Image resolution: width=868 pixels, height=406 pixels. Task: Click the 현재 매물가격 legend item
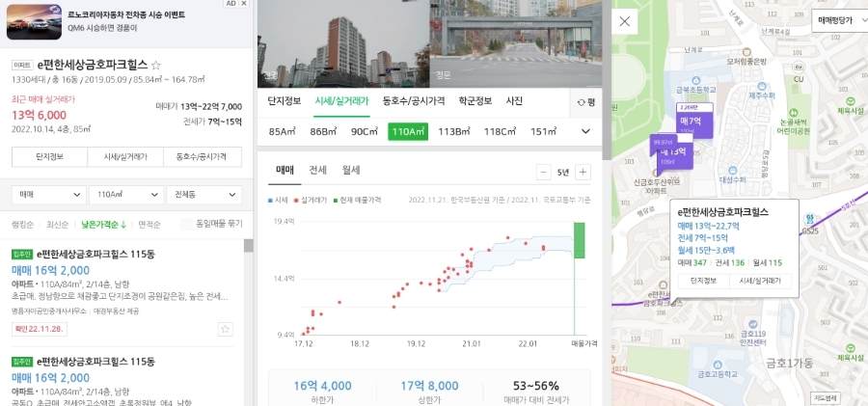[x=357, y=200]
